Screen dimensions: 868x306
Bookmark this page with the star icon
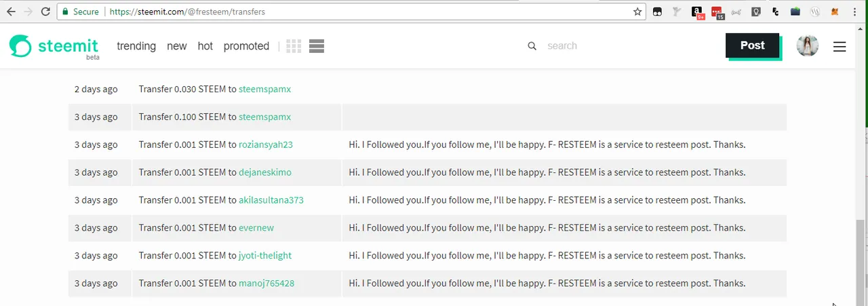pyautogui.click(x=637, y=12)
